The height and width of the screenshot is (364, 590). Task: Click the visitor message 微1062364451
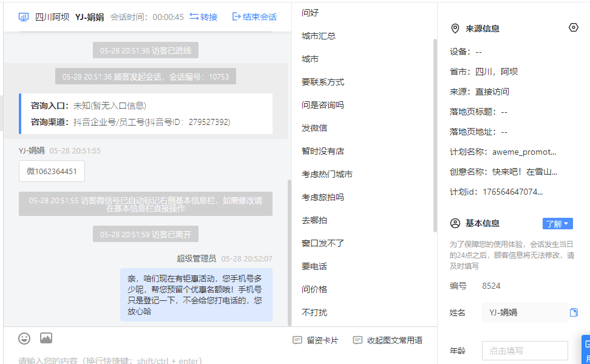[52, 171]
